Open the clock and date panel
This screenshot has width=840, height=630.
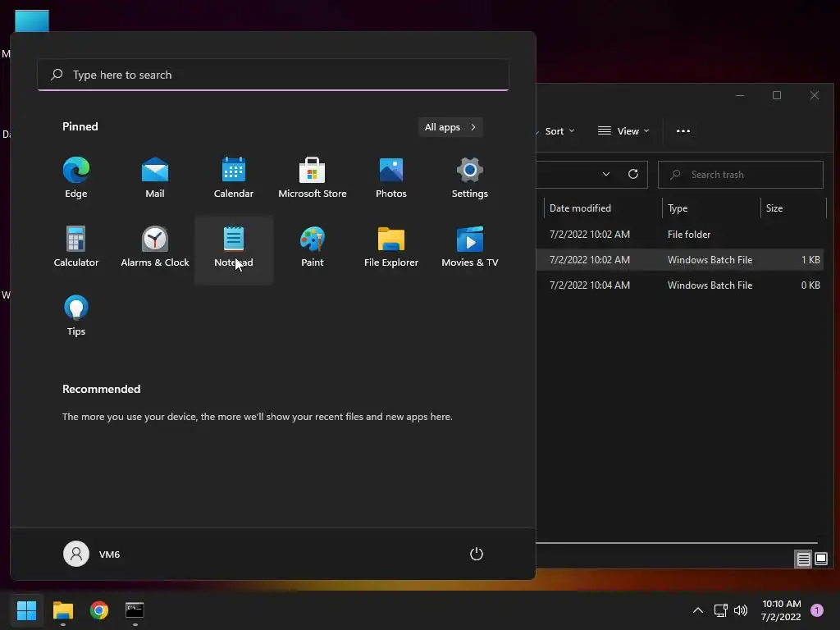click(781, 610)
